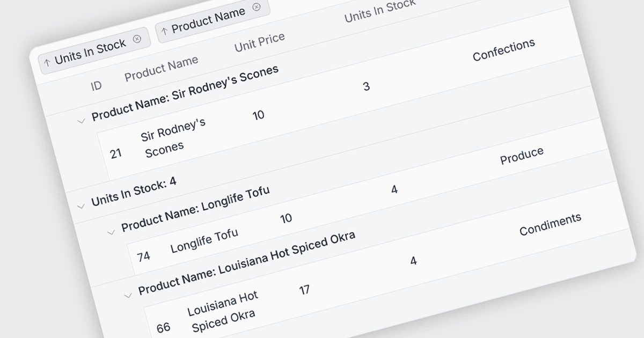This screenshot has width=644, height=338.
Task: Collapse the Louisiana Hot Spiced Okra group
Action: 128,295
